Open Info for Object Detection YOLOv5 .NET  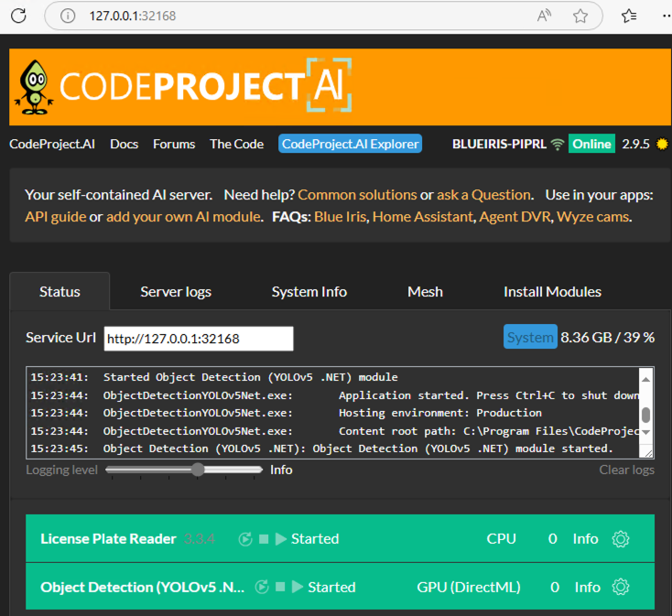(x=588, y=587)
